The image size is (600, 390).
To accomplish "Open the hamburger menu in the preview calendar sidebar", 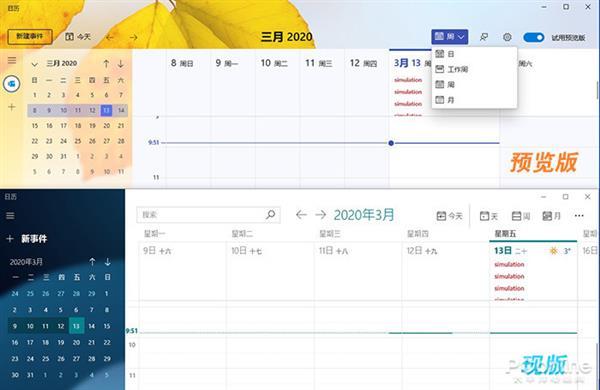I will tap(12, 60).
